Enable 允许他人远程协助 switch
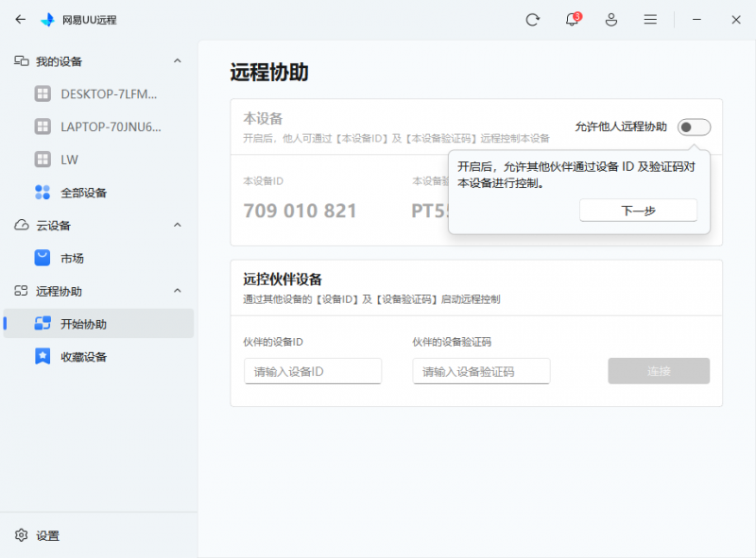Image resolution: width=756 pixels, height=558 pixels. coord(694,127)
